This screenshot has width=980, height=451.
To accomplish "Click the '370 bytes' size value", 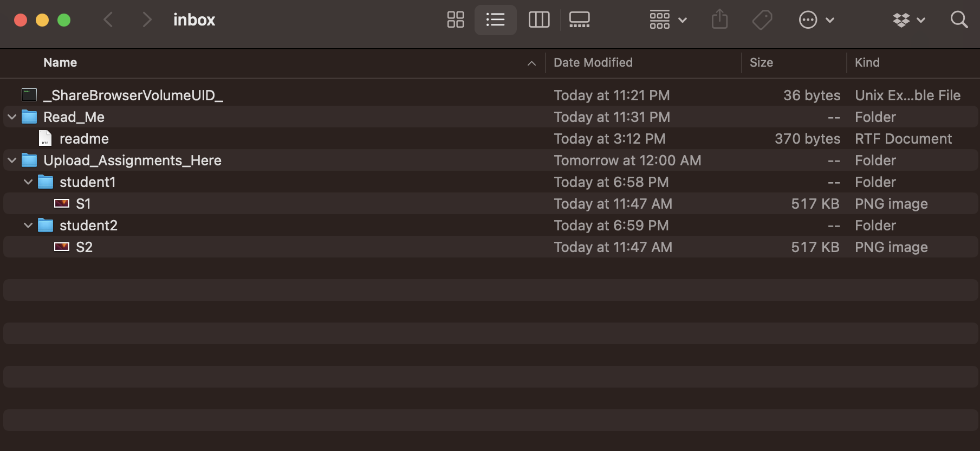I will pyautogui.click(x=807, y=139).
